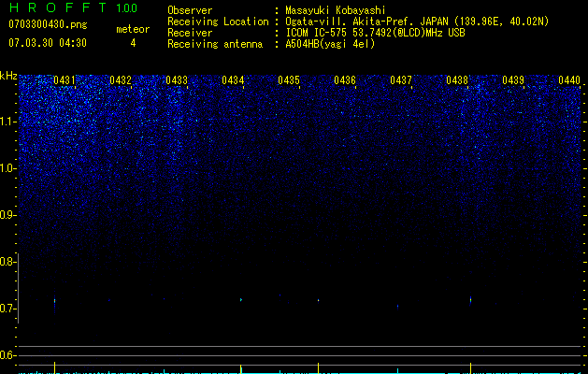Click the 0436 time marker
The width and height of the screenshot is (588, 374).
[x=345, y=79]
